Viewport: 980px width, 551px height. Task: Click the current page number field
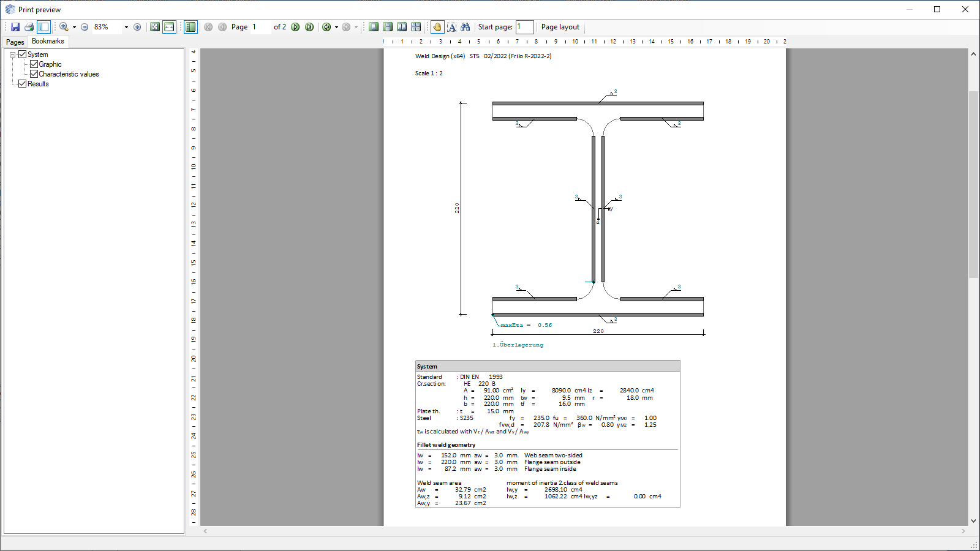click(x=260, y=27)
